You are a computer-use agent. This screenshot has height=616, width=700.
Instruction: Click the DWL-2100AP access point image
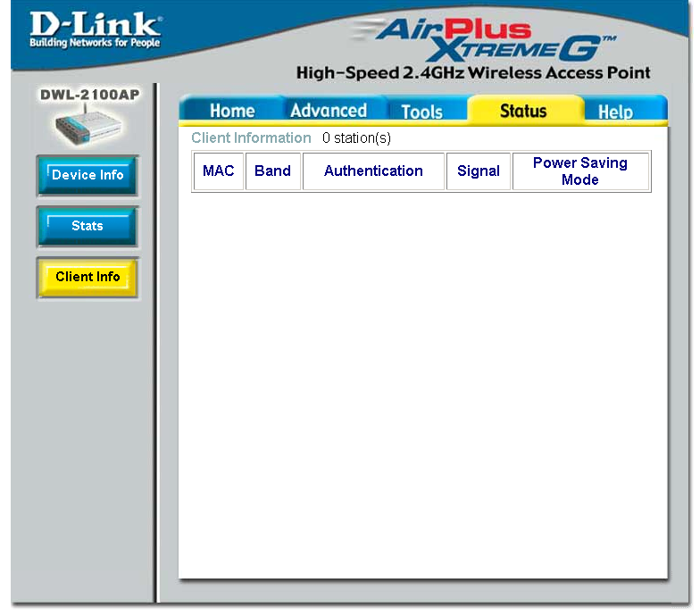[x=87, y=126]
